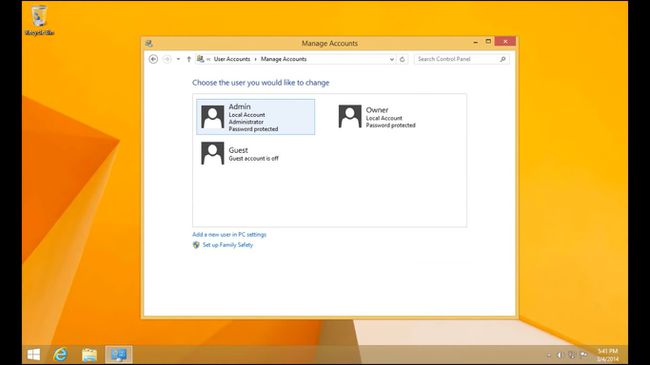Image resolution: width=650 pixels, height=365 pixels.
Task: Click the Control Panel taskbar button
Action: click(x=119, y=355)
